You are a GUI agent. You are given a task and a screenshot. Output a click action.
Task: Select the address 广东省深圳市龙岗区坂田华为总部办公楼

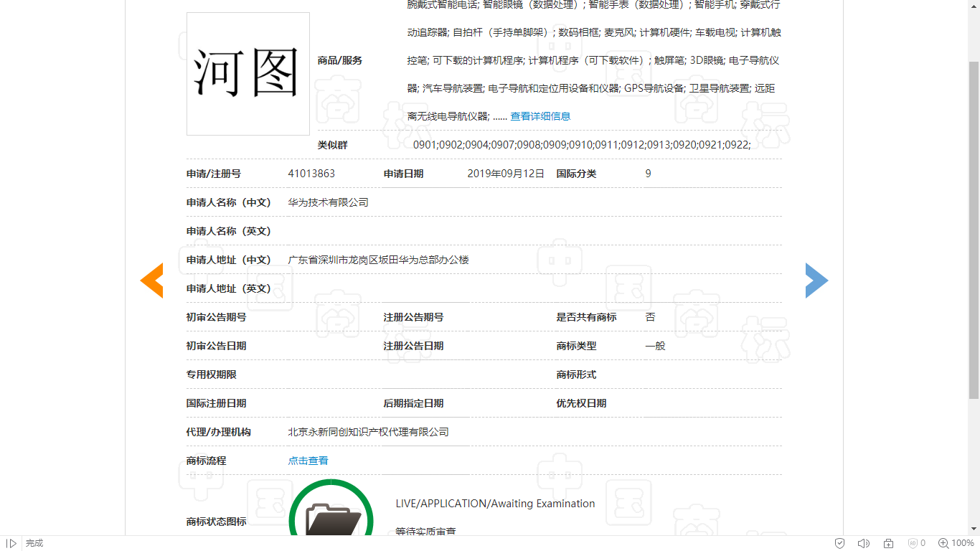click(x=378, y=260)
